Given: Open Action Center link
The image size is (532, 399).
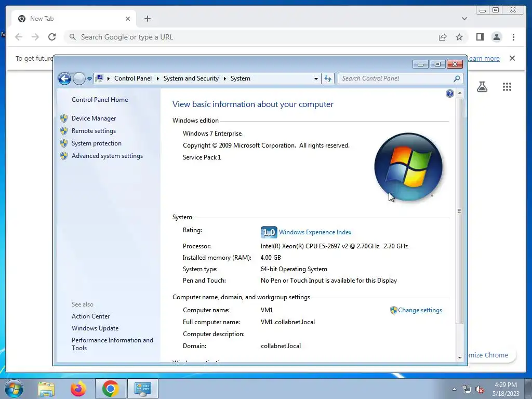Looking at the screenshot, I should click(90, 316).
